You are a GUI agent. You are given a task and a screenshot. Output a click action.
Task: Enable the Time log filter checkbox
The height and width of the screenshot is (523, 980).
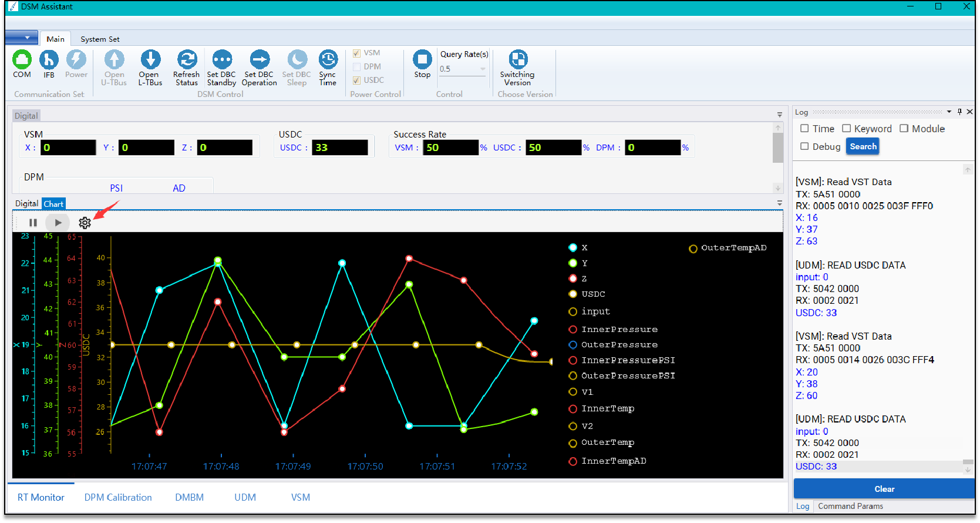click(804, 129)
